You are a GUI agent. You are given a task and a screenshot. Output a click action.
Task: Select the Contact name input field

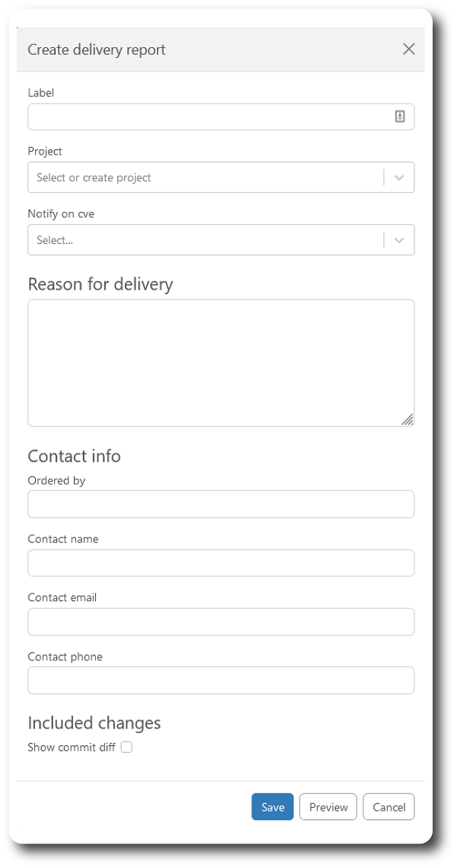(221, 563)
